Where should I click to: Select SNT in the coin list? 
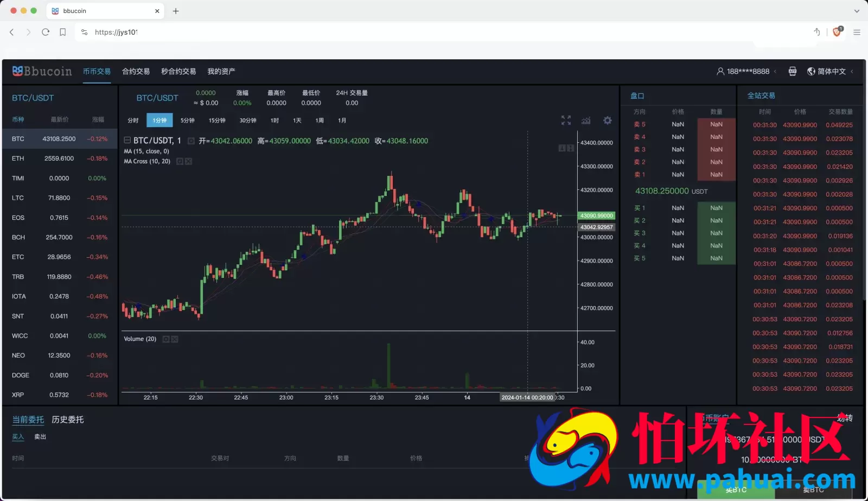pyautogui.click(x=60, y=316)
